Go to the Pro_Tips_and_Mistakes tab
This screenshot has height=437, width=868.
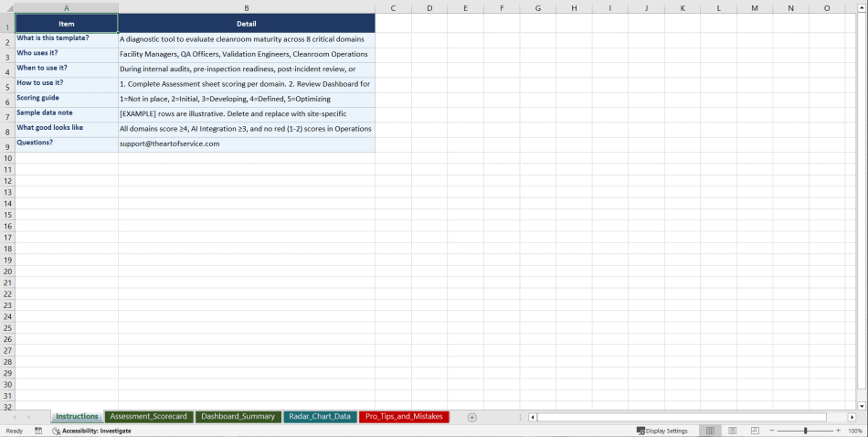click(403, 417)
